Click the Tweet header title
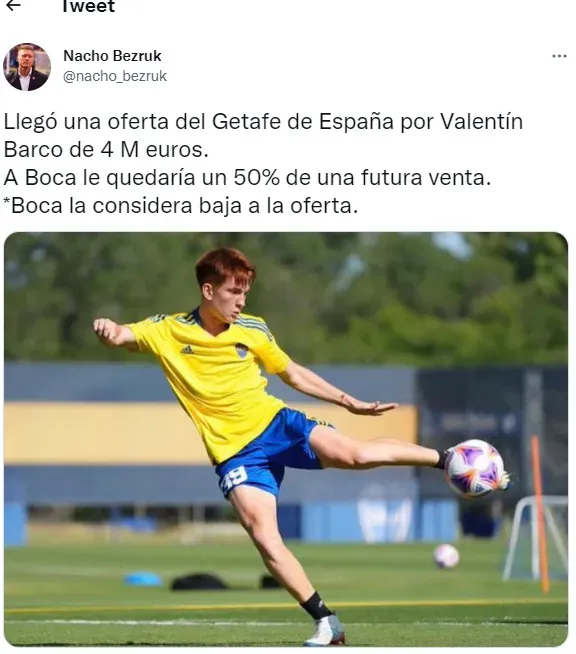Image resolution: width=576 pixels, height=654 pixels. pyautogui.click(x=88, y=6)
